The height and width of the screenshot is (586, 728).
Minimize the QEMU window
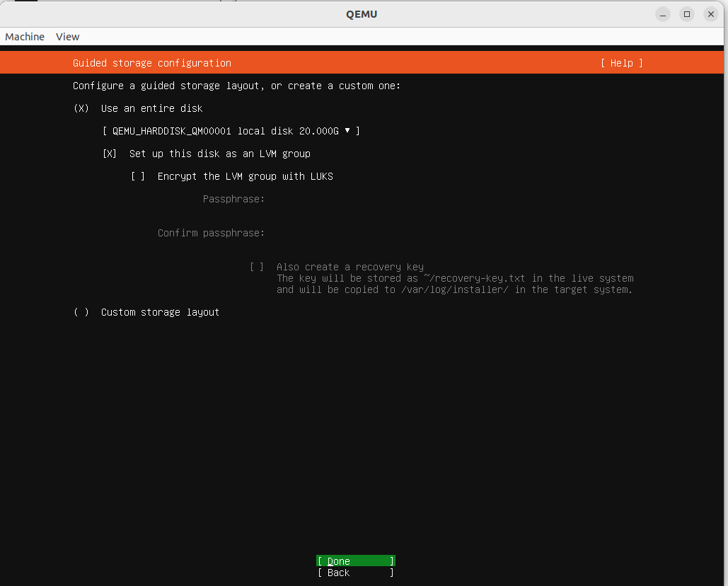pos(662,13)
